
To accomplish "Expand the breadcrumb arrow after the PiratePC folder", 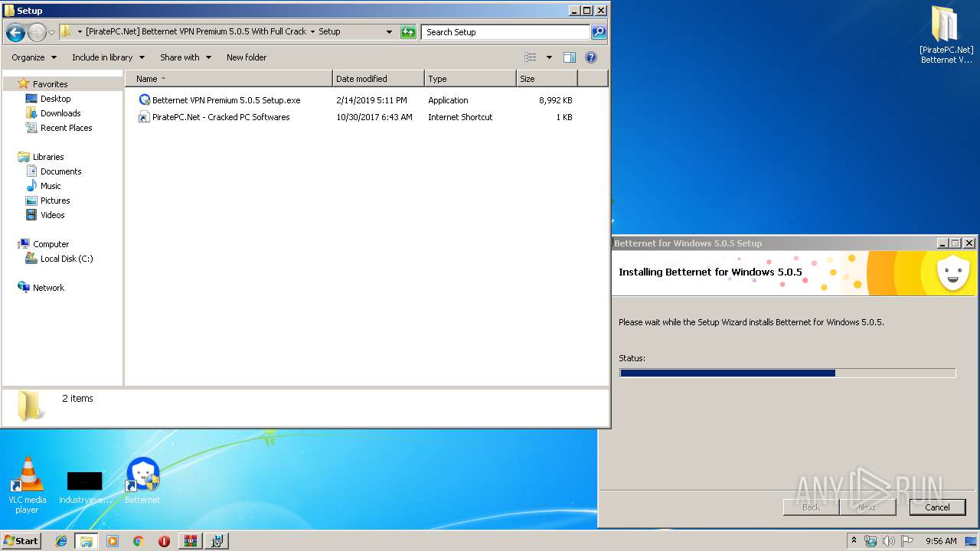I will [312, 32].
